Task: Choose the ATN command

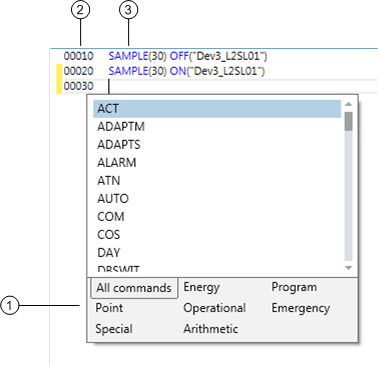Action: pyautogui.click(x=217, y=181)
